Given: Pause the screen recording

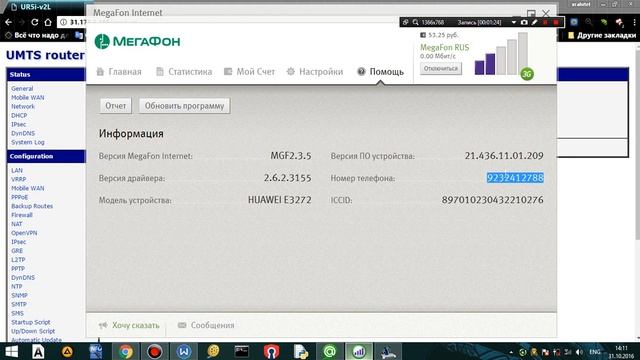Looking at the screenshot, I should coord(545,22).
